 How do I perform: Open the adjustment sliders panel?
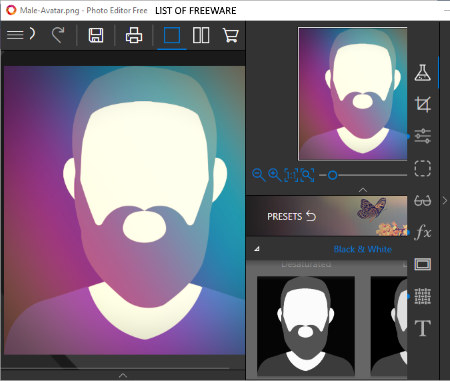click(x=423, y=136)
